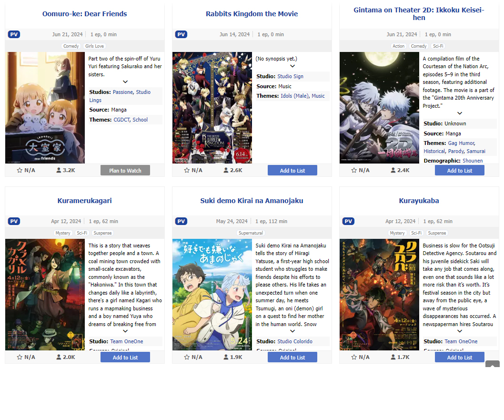Image resolution: width=504 pixels, height=420 pixels.
Task: Select the Girls Love genre tag
Action: 94,46
